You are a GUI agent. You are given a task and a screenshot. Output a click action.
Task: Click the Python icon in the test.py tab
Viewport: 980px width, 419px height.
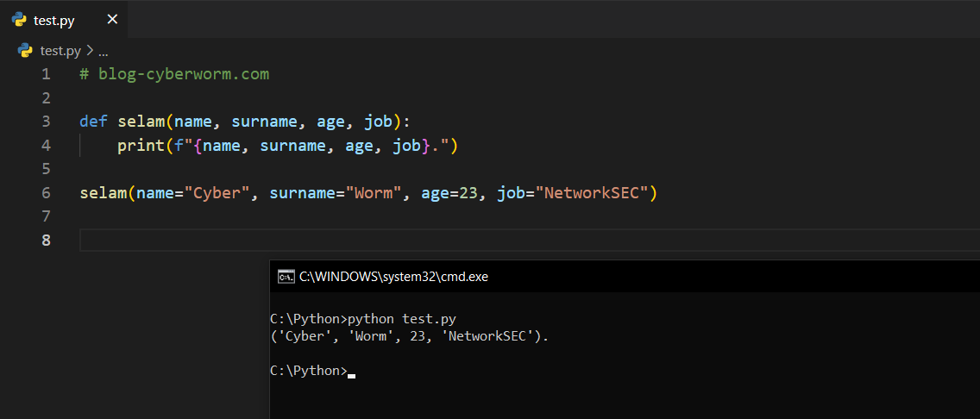click(x=19, y=20)
